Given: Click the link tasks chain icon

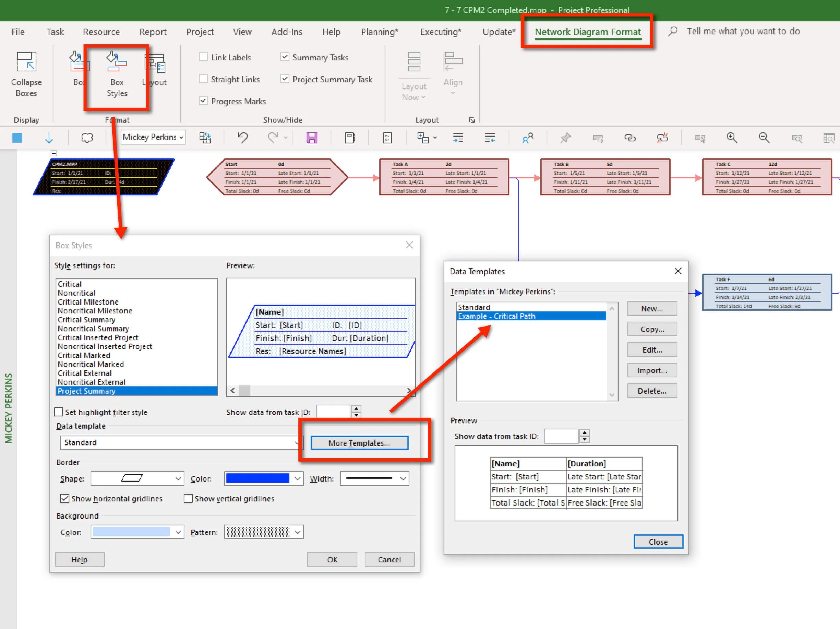Looking at the screenshot, I should 630,138.
